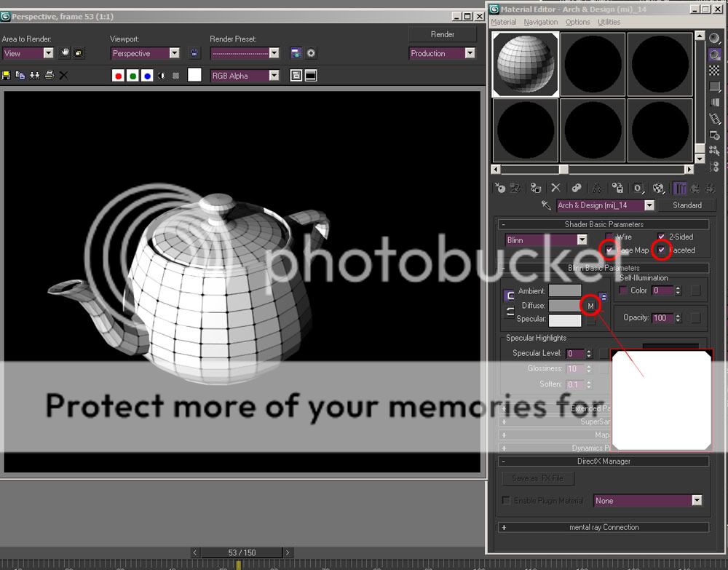Click the Get Material icon

pos(500,188)
